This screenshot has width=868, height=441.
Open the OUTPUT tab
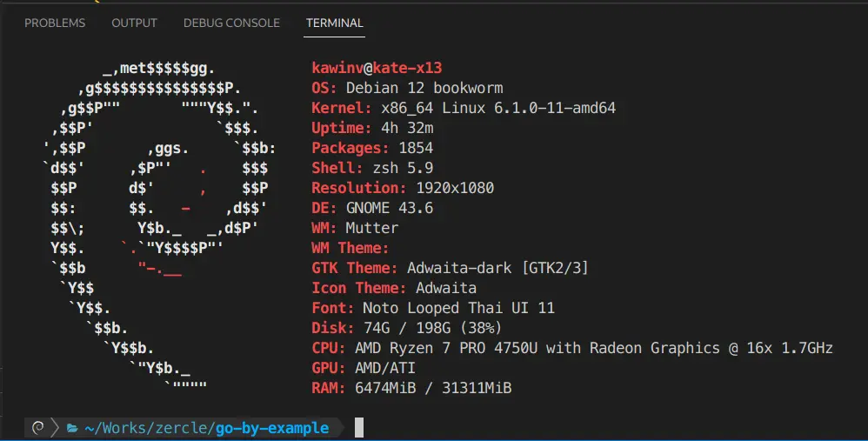click(134, 23)
